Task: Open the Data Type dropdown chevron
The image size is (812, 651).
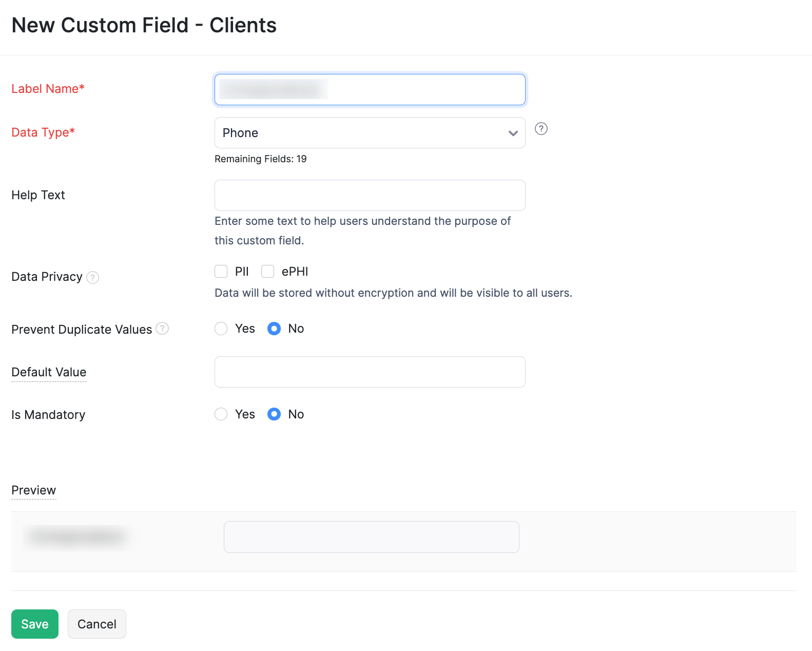Action: 513,133
